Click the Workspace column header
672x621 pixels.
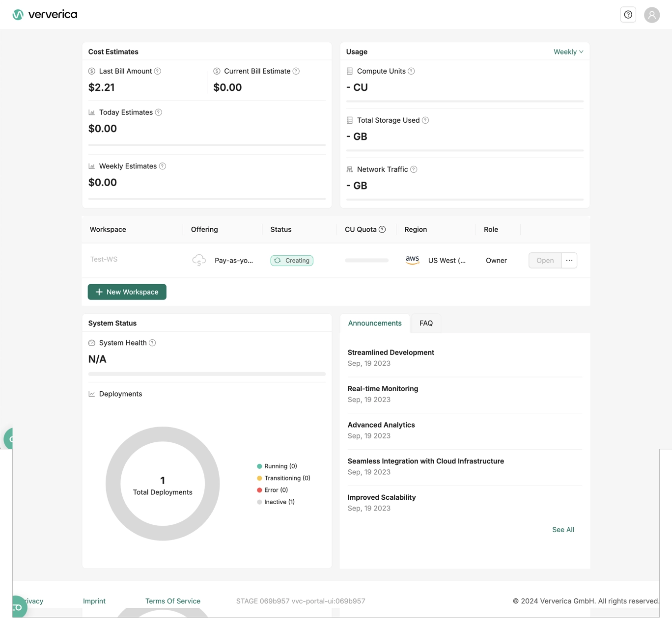[x=108, y=229]
